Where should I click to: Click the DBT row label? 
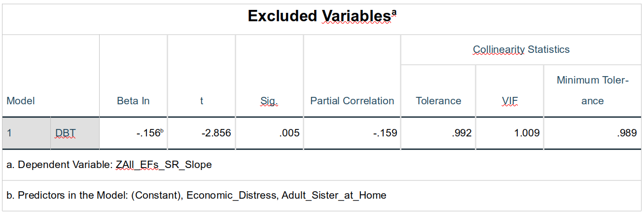coord(66,133)
